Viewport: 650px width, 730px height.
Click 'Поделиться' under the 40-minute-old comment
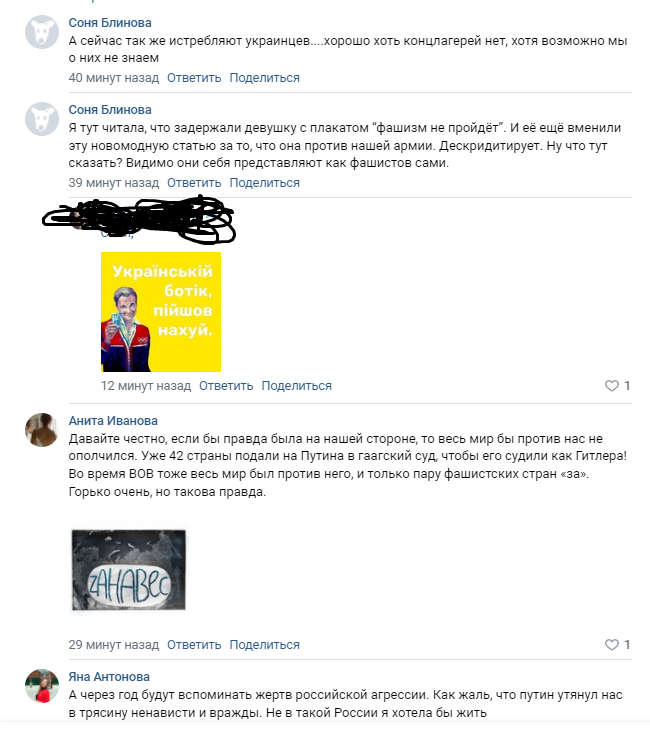pyautogui.click(x=264, y=78)
